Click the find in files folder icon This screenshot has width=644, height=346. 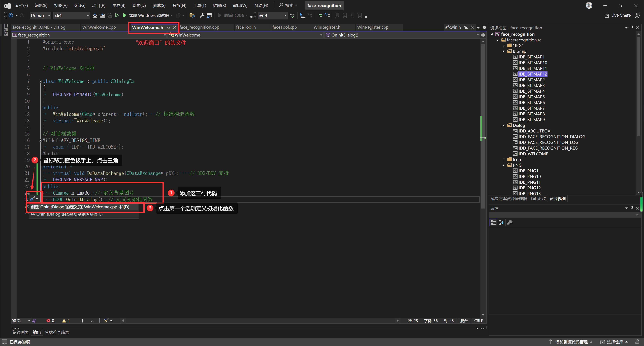pos(192,16)
